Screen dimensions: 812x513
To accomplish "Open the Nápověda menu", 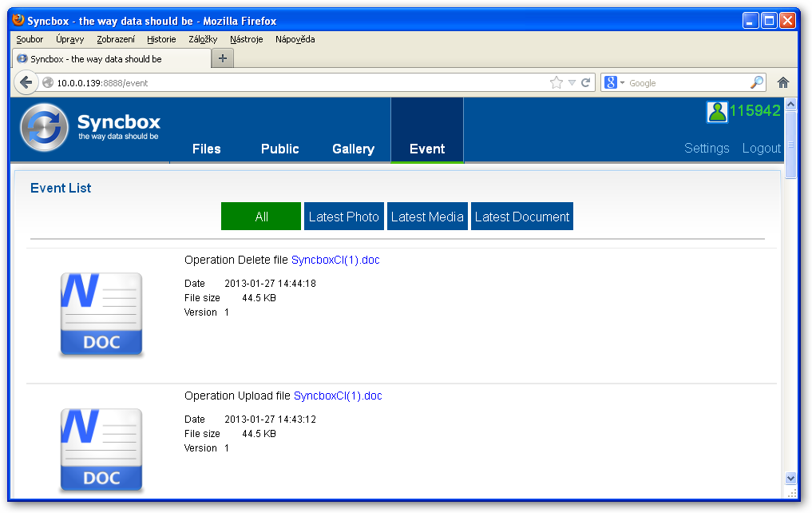I will (x=295, y=39).
